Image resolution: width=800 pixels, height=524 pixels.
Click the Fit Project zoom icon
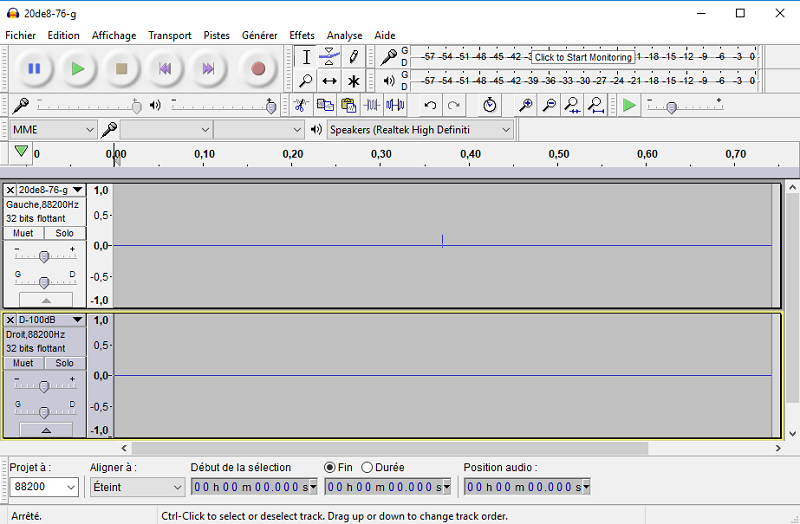595,106
